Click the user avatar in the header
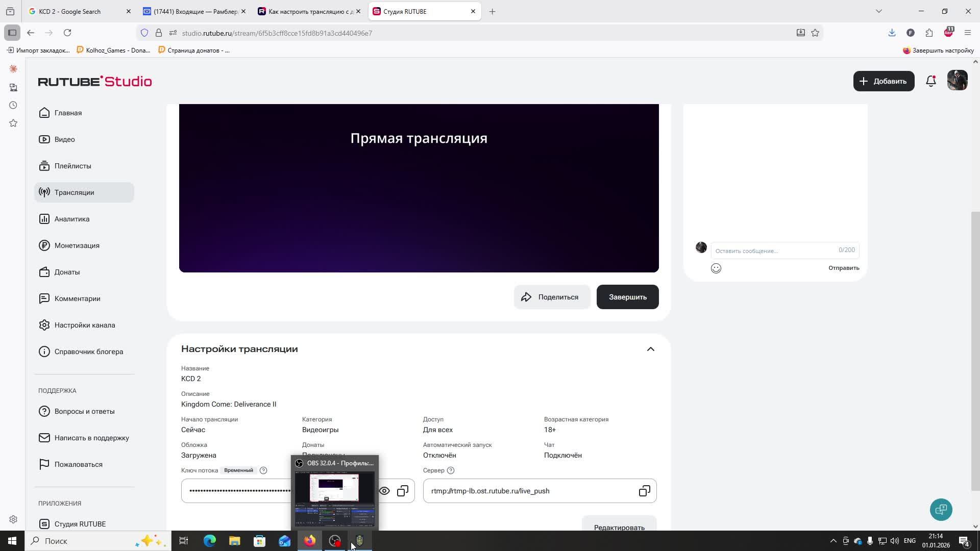This screenshot has height=551, width=980. (x=957, y=81)
